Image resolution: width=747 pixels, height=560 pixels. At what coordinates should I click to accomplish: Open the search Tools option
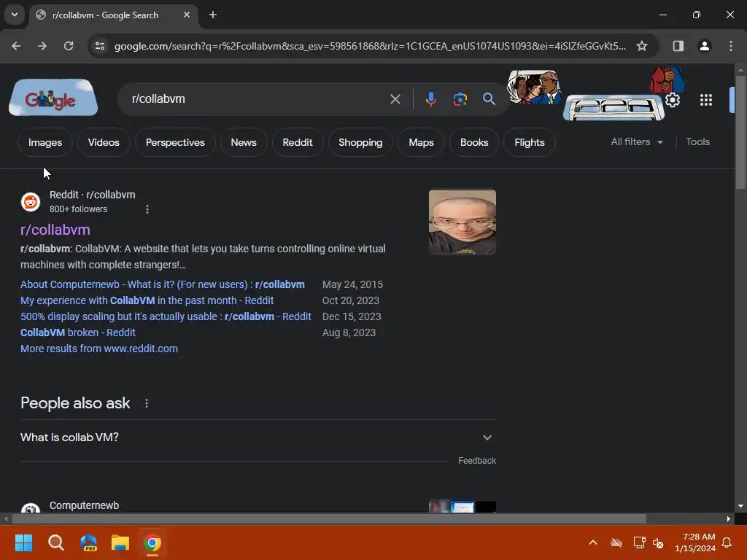[697, 142]
